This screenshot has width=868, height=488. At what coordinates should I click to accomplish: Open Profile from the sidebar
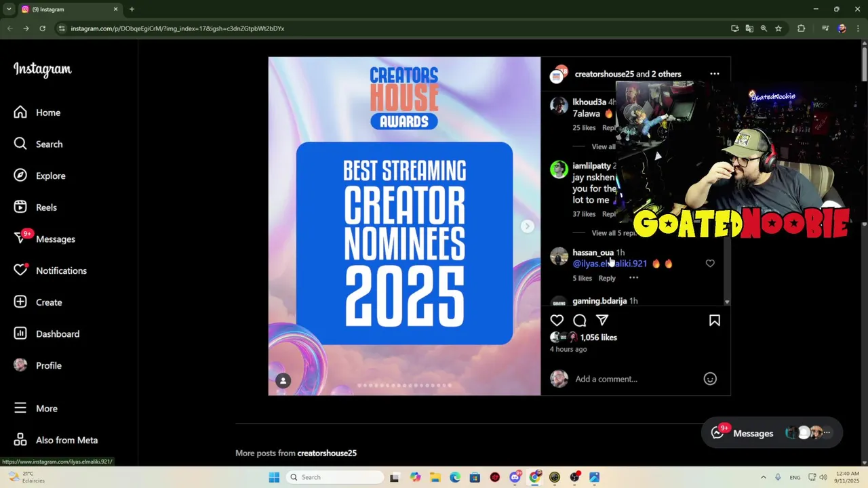click(38, 365)
